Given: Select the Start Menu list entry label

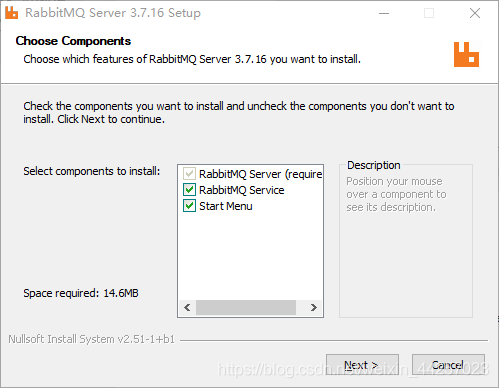Looking at the screenshot, I should (x=226, y=206).
